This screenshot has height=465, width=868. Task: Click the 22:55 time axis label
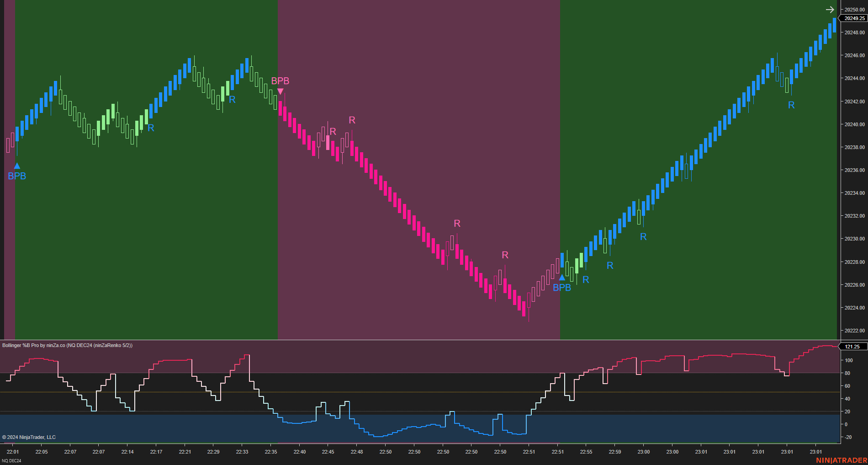coord(586,452)
